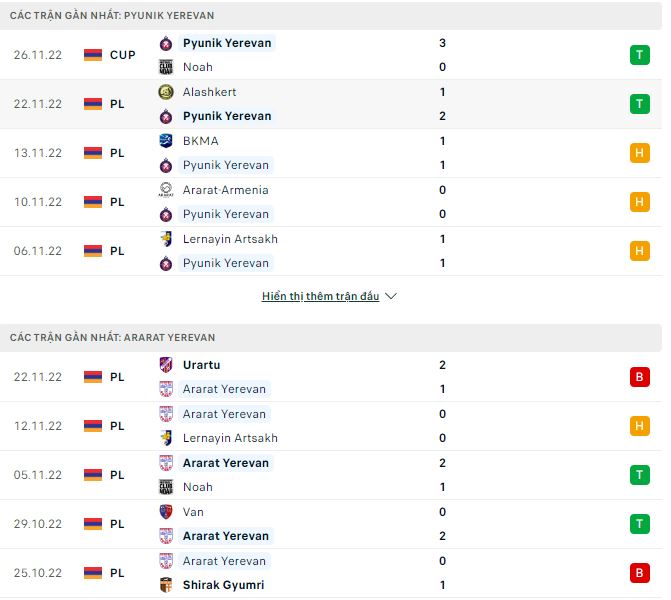Click the CUP competition label
Screen dimensions: 671x600
coord(123,55)
